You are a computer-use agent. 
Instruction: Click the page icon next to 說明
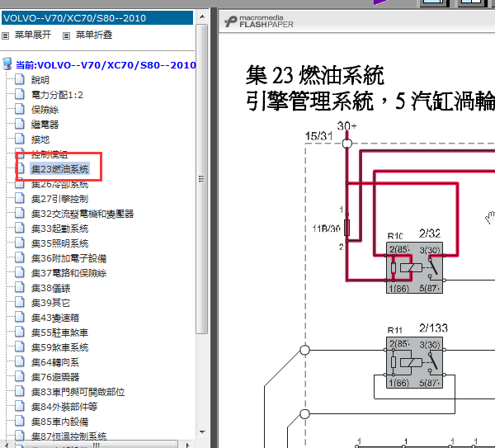coord(20,79)
